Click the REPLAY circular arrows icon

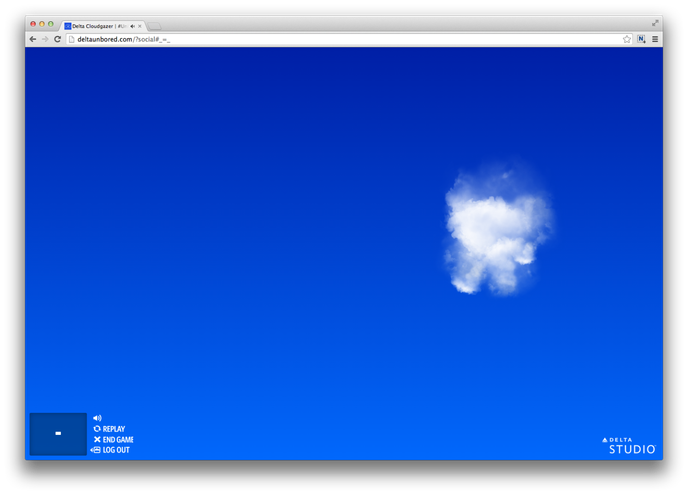tap(97, 429)
